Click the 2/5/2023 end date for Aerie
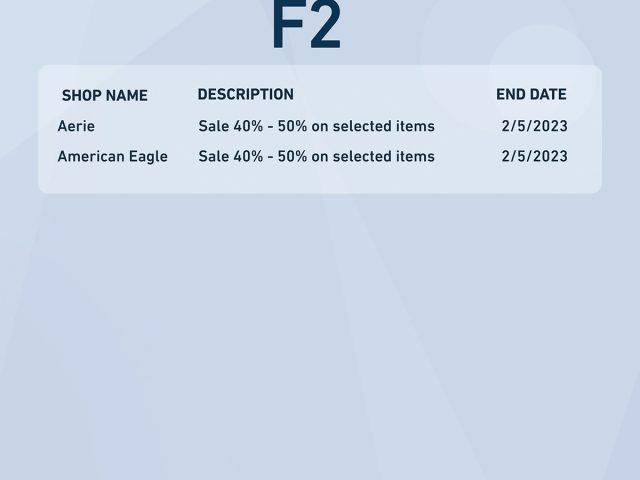The image size is (640, 480). (x=535, y=126)
